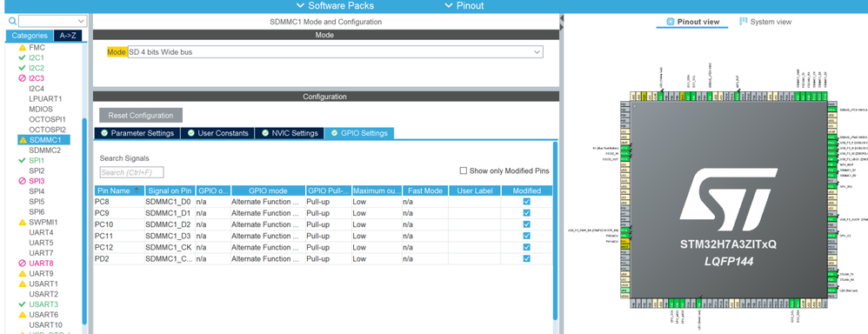Switch to the Parameter Settings tab
Screen dimensions: 868x334
137,133
